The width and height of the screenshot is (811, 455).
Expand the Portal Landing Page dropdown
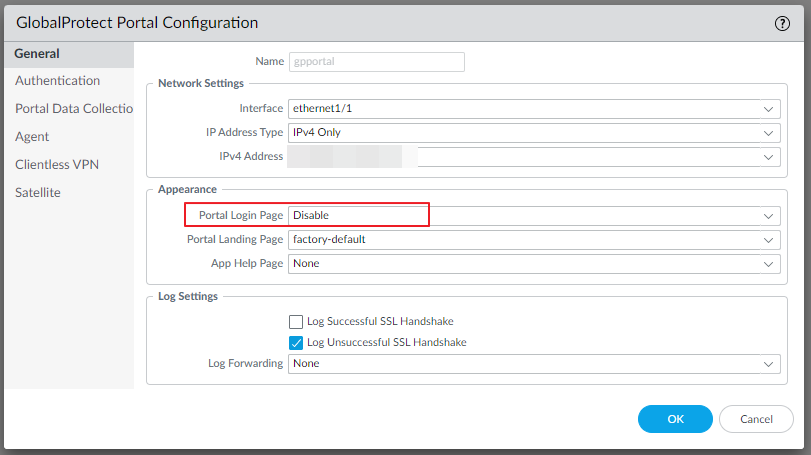[x=768, y=240]
